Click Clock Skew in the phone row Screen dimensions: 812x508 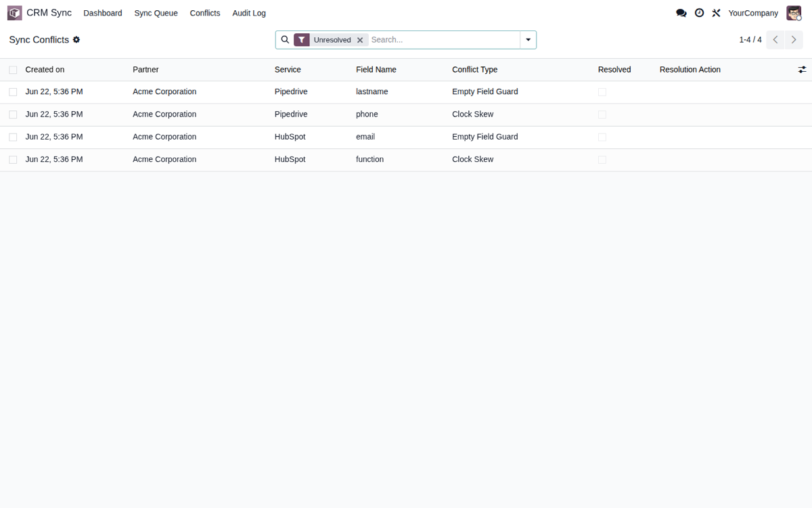[x=473, y=114]
